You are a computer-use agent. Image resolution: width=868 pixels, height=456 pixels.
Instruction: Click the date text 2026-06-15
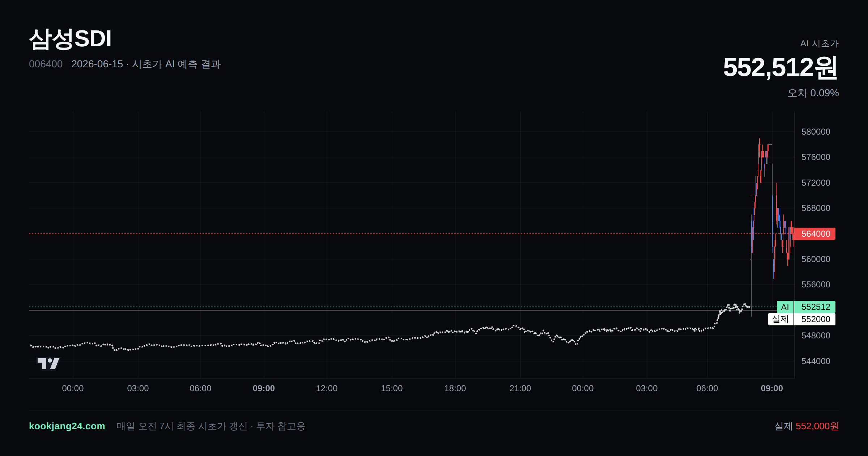pos(97,64)
